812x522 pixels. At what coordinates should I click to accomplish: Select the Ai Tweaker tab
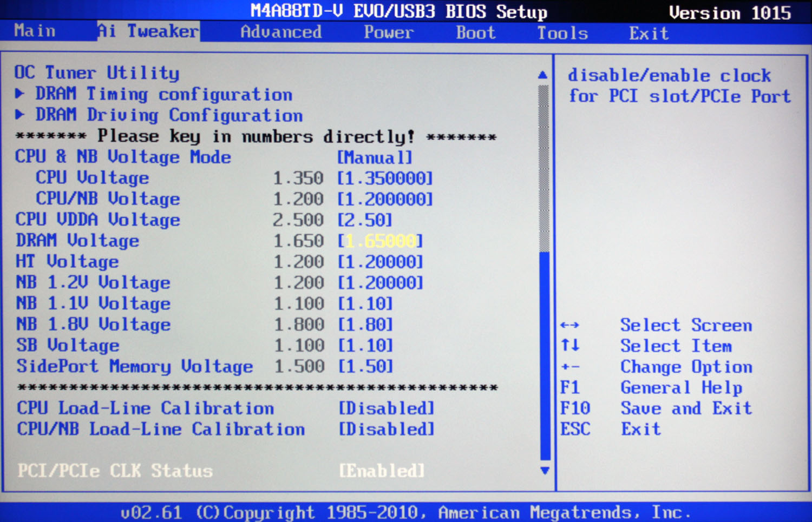click(x=148, y=31)
